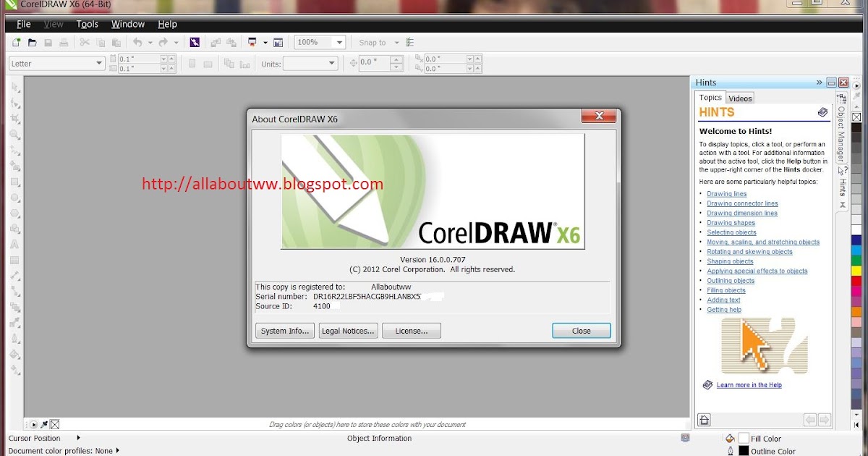Click the black Outline Color box
The width and height of the screenshot is (868, 456).
(x=744, y=451)
